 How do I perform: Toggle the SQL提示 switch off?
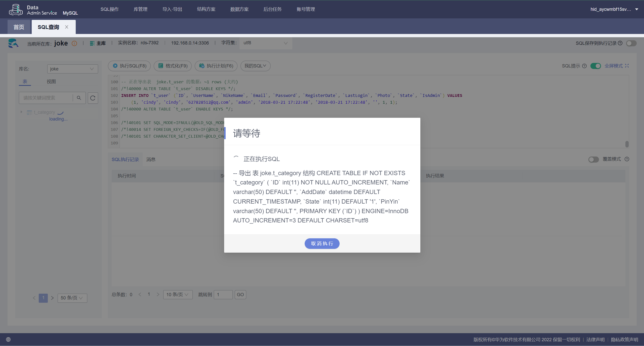tap(595, 66)
